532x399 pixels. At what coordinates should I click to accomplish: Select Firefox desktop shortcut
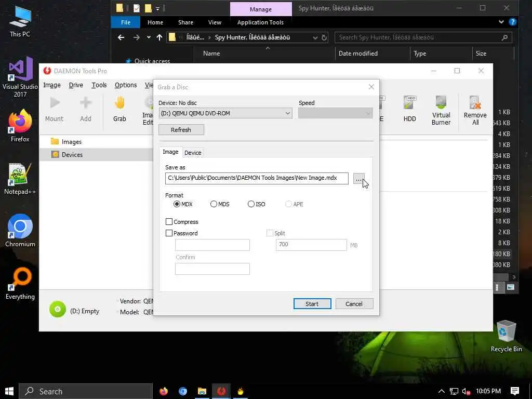(20, 126)
